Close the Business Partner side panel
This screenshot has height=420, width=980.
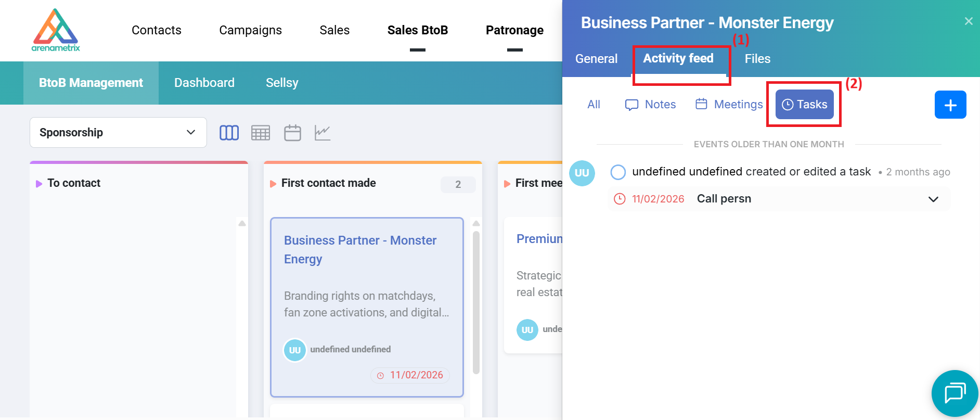tap(969, 21)
